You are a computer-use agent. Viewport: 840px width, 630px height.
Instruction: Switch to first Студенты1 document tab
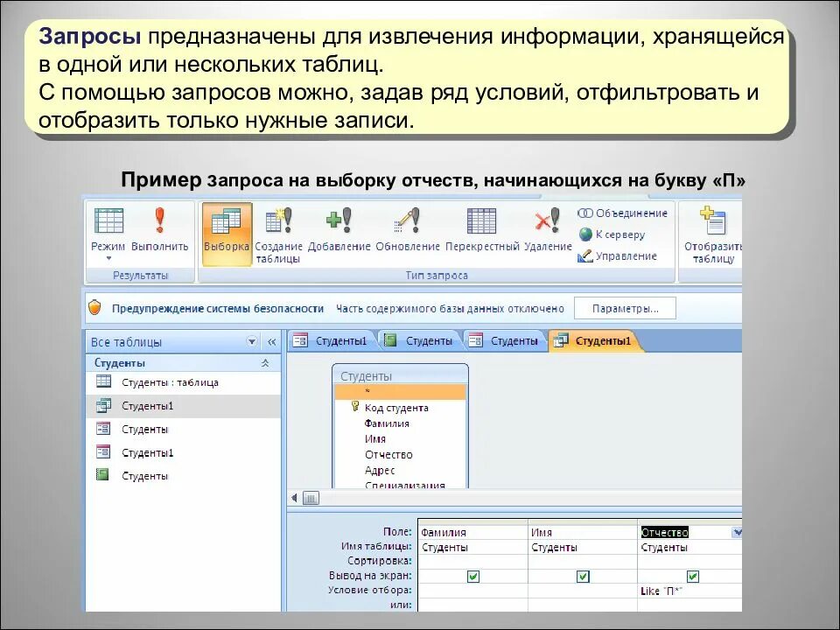pos(331,340)
